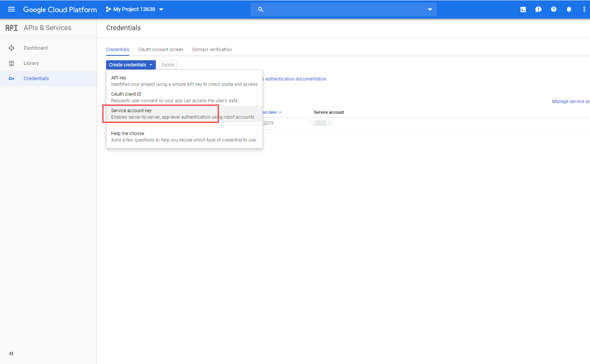Switch to the Credentials tab
This screenshot has height=364, width=590.
pyautogui.click(x=118, y=50)
